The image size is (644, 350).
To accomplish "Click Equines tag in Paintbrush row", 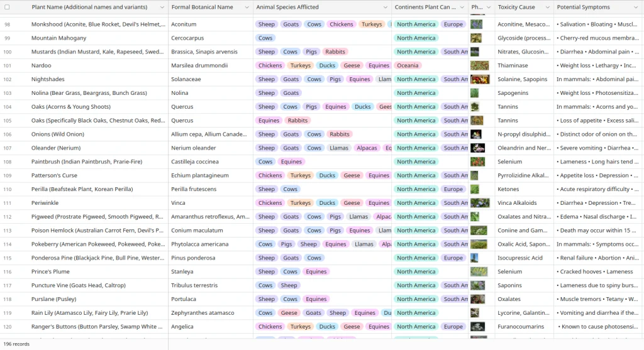I will click(291, 161).
